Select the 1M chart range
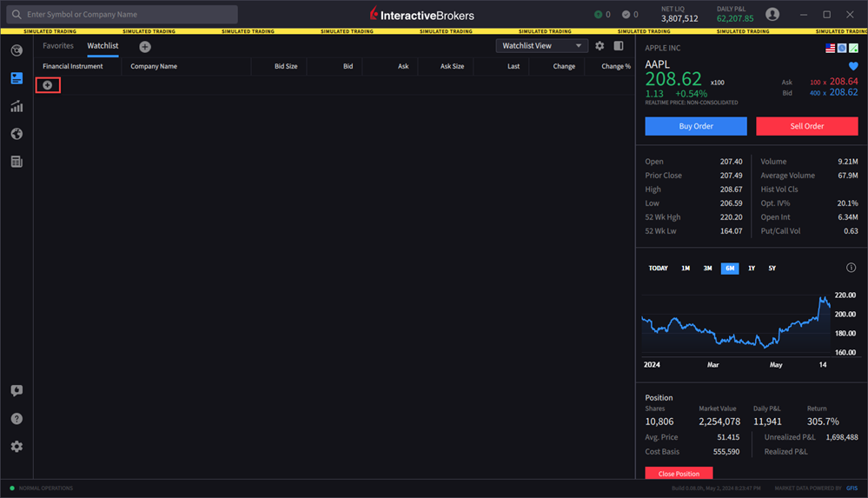Image resolution: width=868 pixels, height=498 pixels. pyautogui.click(x=686, y=268)
